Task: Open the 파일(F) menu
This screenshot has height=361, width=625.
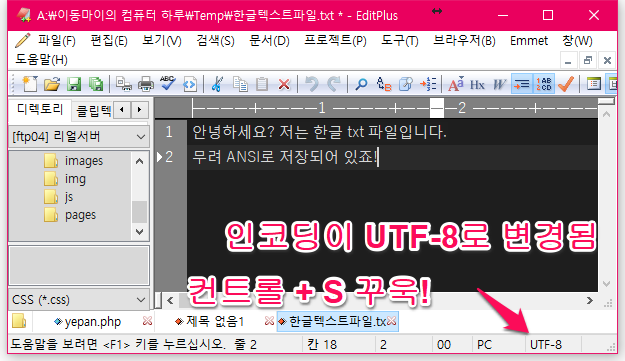Action: 57,41
